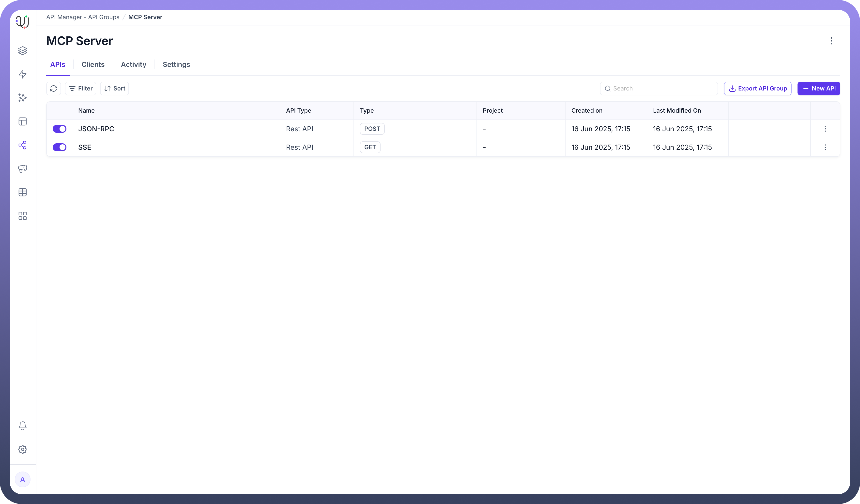Click the Export API Group button
This screenshot has height=504, width=860.
click(x=758, y=89)
